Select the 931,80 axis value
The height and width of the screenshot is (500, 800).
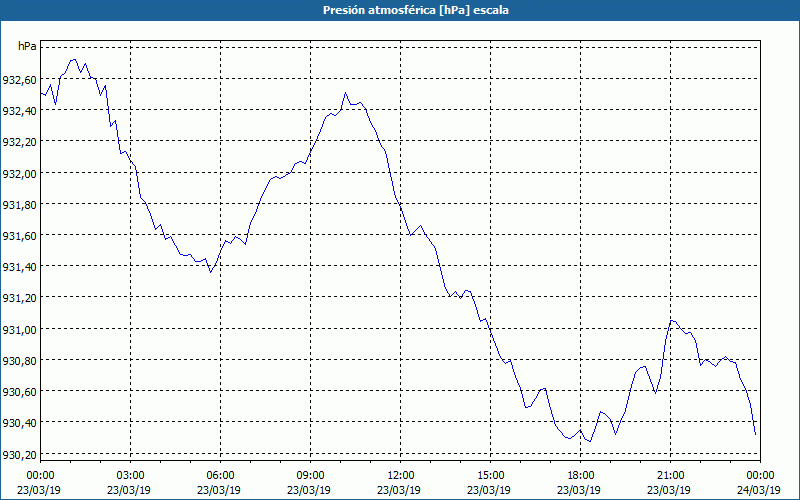coord(19,205)
